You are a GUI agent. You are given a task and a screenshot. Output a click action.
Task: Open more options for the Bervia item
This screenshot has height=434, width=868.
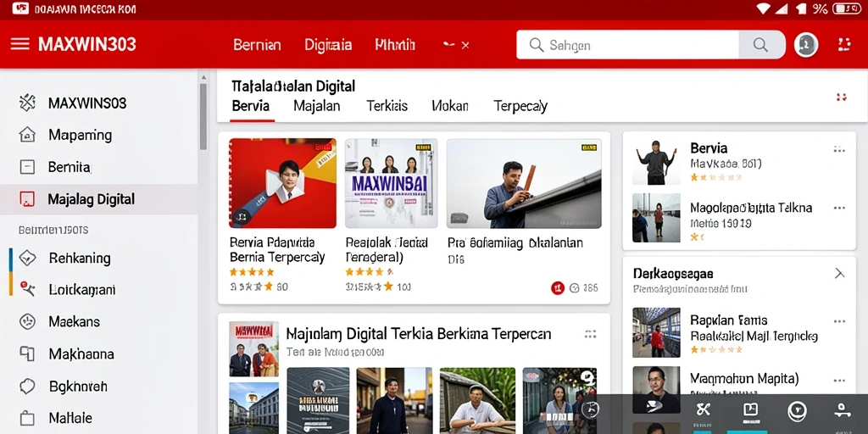tap(839, 149)
